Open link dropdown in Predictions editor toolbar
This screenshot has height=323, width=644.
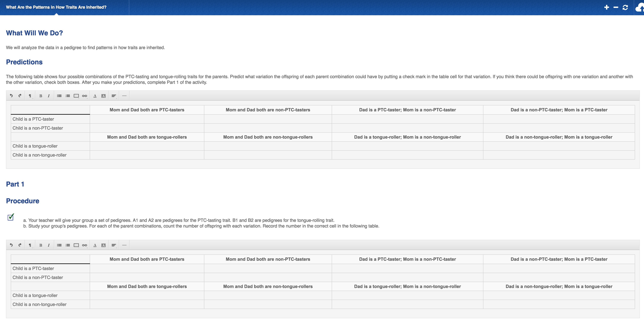(x=85, y=96)
